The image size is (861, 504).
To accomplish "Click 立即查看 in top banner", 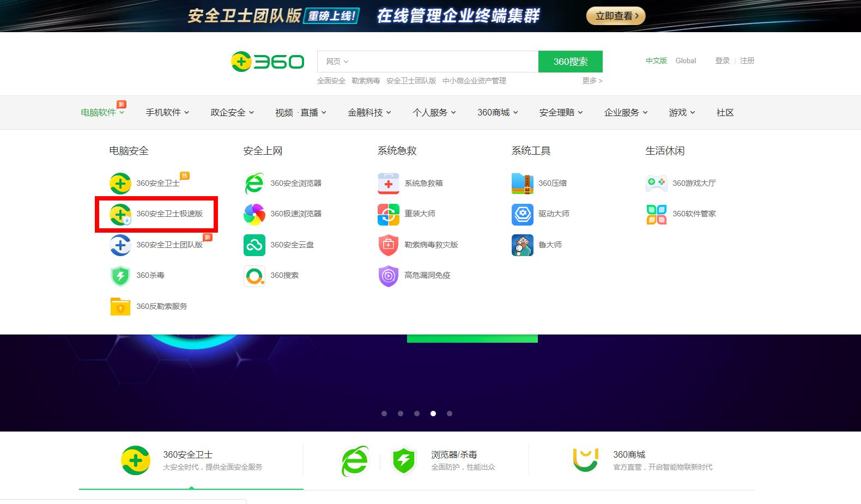I will coord(616,16).
